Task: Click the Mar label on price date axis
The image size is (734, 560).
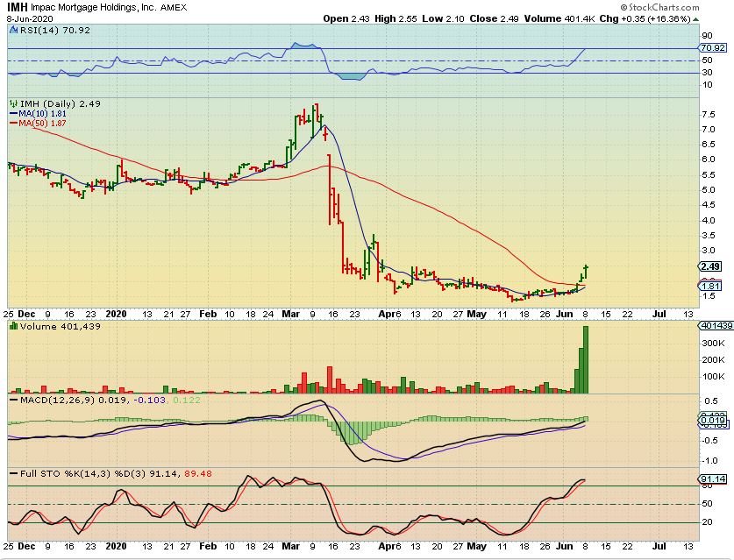Action: (290, 314)
